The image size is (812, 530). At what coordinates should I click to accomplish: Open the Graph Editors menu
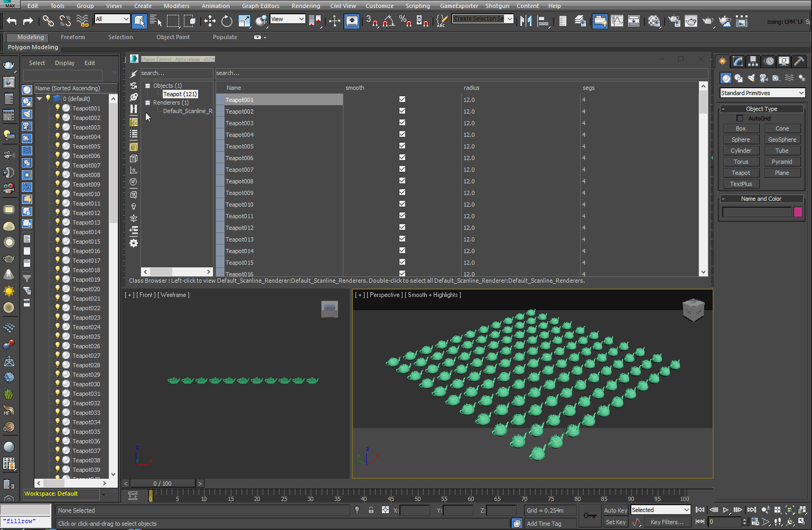260,6
